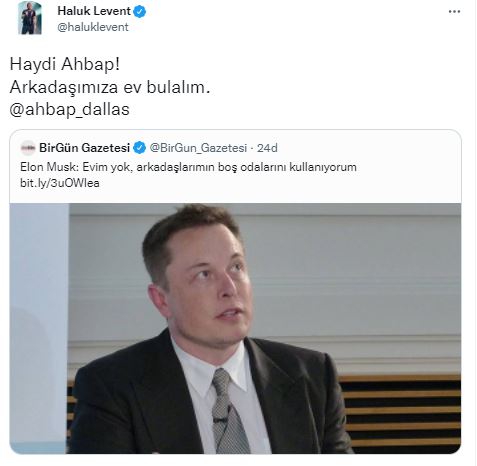
Task: Click the "Haydi Ahbap!" tweet line
Action: tap(65, 64)
